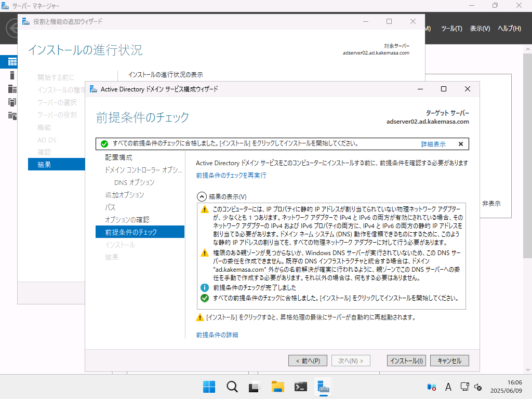The width and height of the screenshot is (532, 399).
Task: Click the 非表示 link in Server Manager
Action: click(x=491, y=204)
